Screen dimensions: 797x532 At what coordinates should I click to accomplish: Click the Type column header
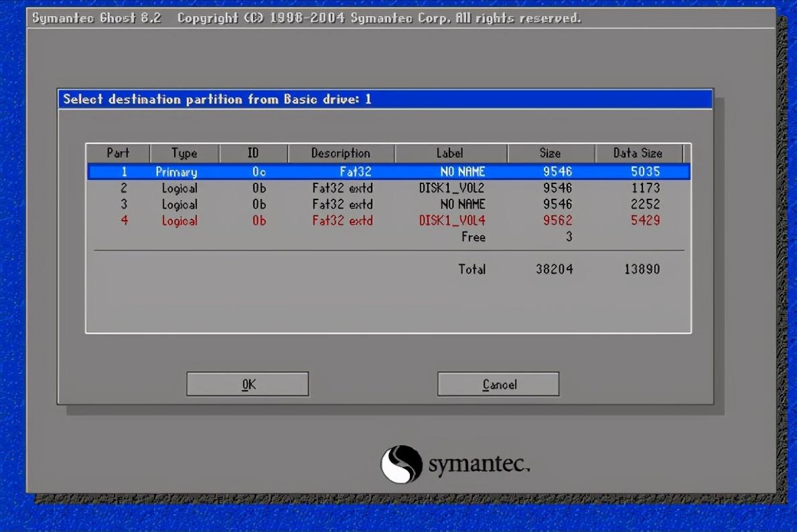pyautogui.click(x=184, y=153)
